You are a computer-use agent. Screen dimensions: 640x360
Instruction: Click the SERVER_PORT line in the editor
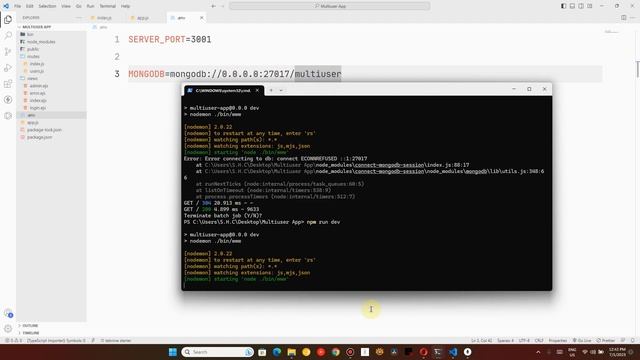(x=170, y=40)
